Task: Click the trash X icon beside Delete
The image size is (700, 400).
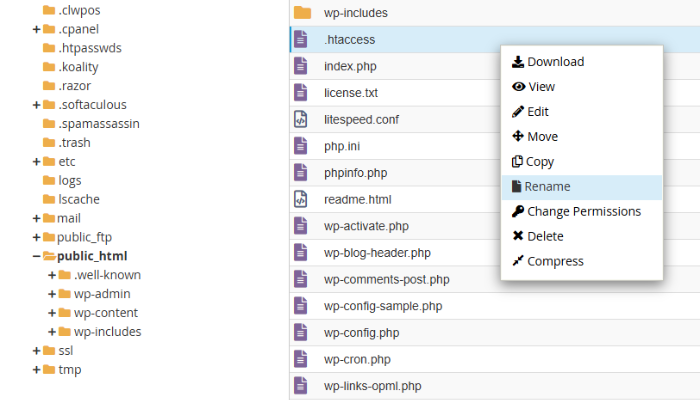Action: coord(518,237)
